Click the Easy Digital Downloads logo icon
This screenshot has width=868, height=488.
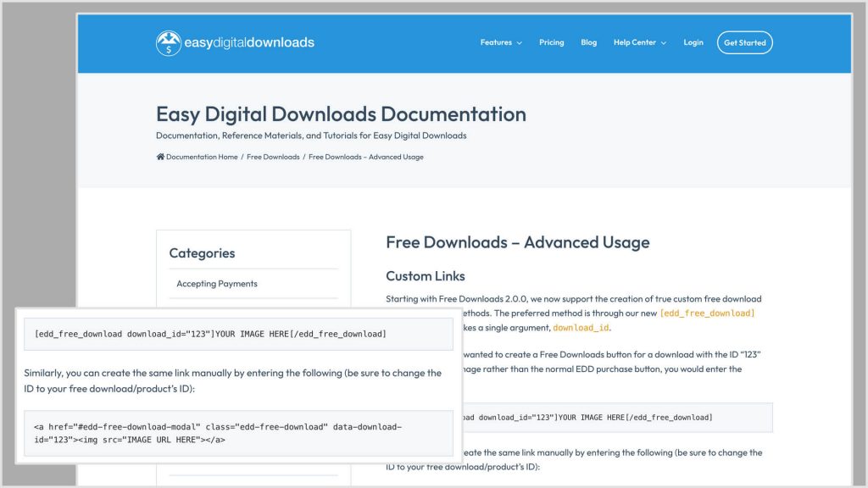[x=168, y=43]
